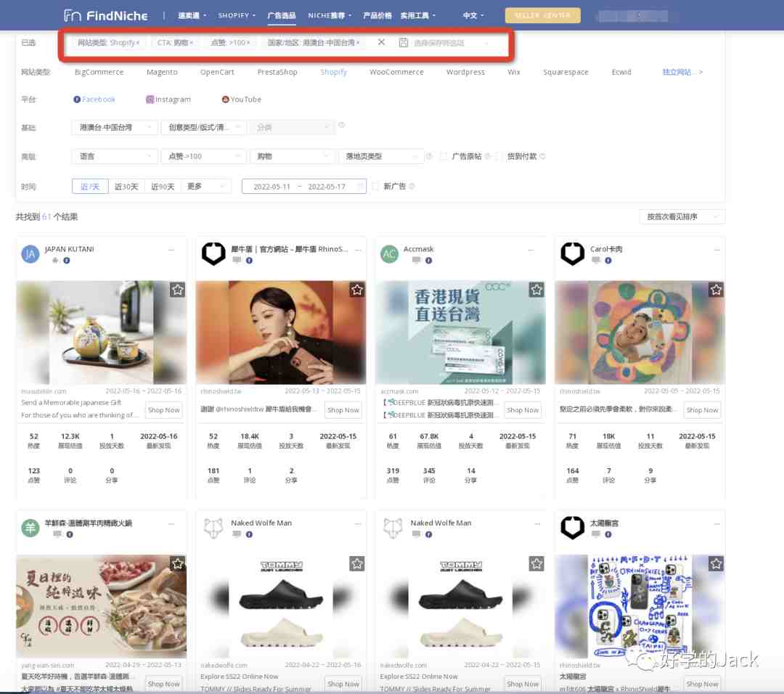784x694 pixels.
Task: Click the info icon beside 落地页类型 dropdown
Action: [428, 156]
